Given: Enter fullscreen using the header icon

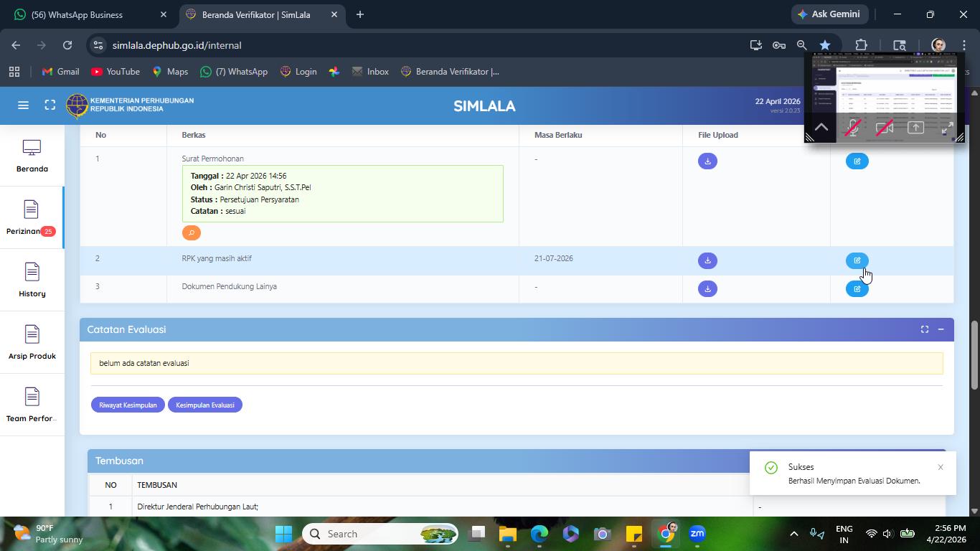Looking at the screenshot, I should click(50, 105).
